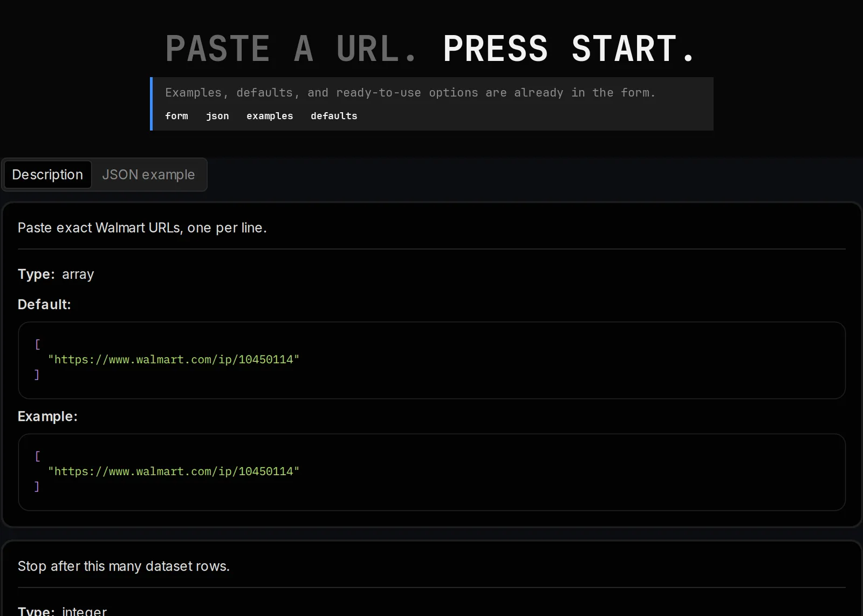Image resolution: width=863 pixels, height=616 pixels.
Task: Click the Walmart URL in the Example code block
Action: pyautogui.click(x=174, y=471)
